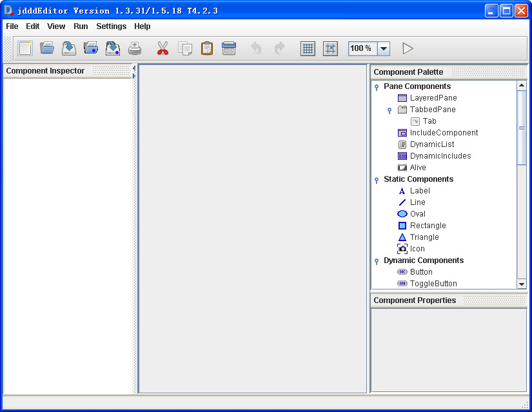Viewport: 532px width, 412px height.
Task: Toggle the snap-to-grid toolbar icon
Action: tap(330, 48)
